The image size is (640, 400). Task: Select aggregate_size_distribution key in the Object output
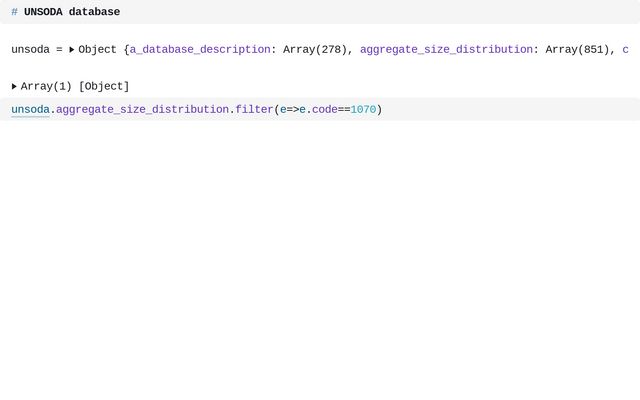click(445, 49)
